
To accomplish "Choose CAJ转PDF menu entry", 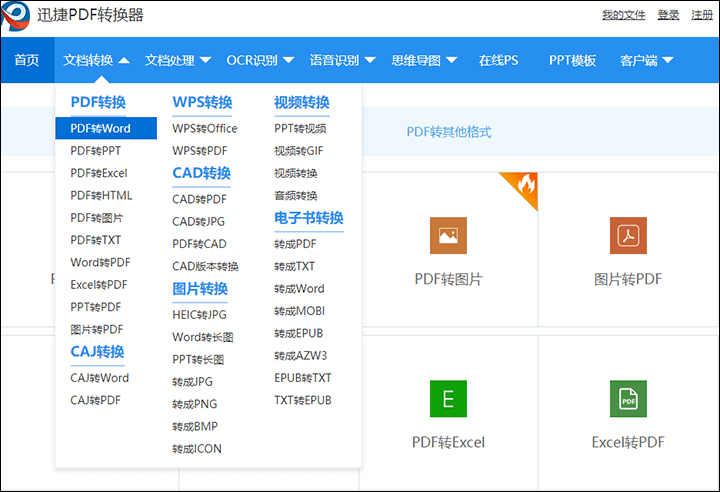I will [95, 401].
